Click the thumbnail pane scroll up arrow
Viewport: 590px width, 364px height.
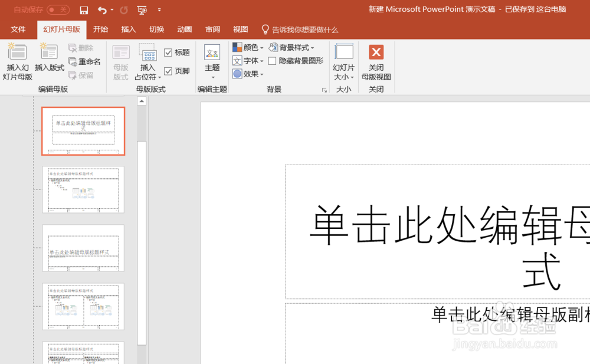(x=142, y=101)
